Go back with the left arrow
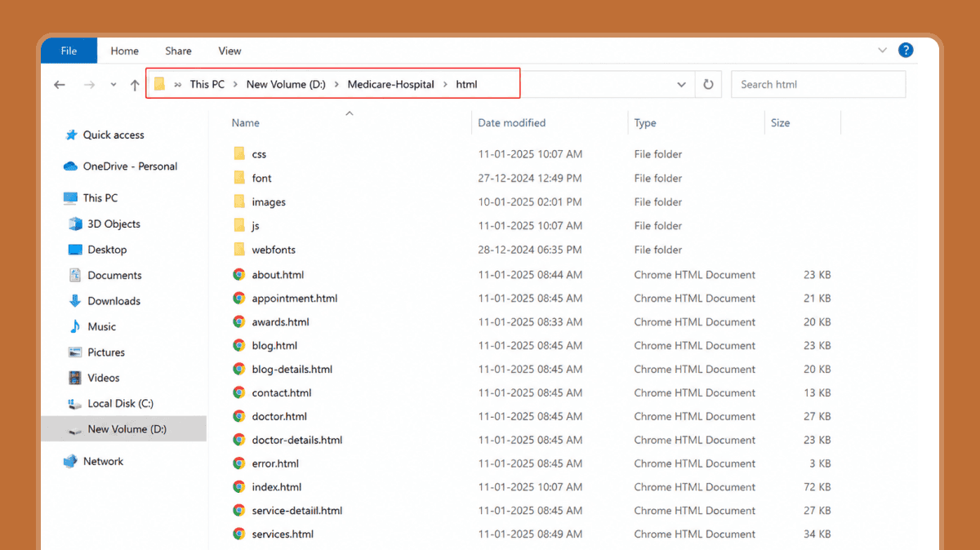Image resolution: width=980 pixels, height=550 pixels. tap(60, 85)
